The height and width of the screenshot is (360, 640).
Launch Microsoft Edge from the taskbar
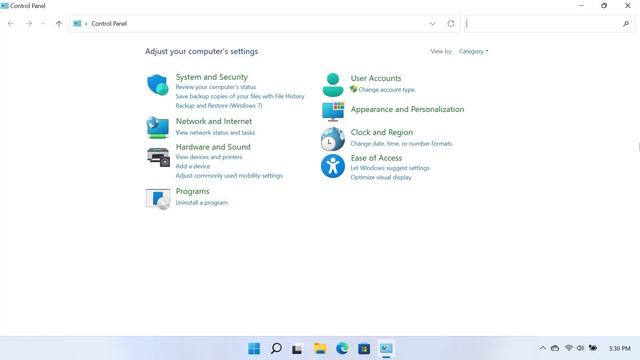point(342,349)
